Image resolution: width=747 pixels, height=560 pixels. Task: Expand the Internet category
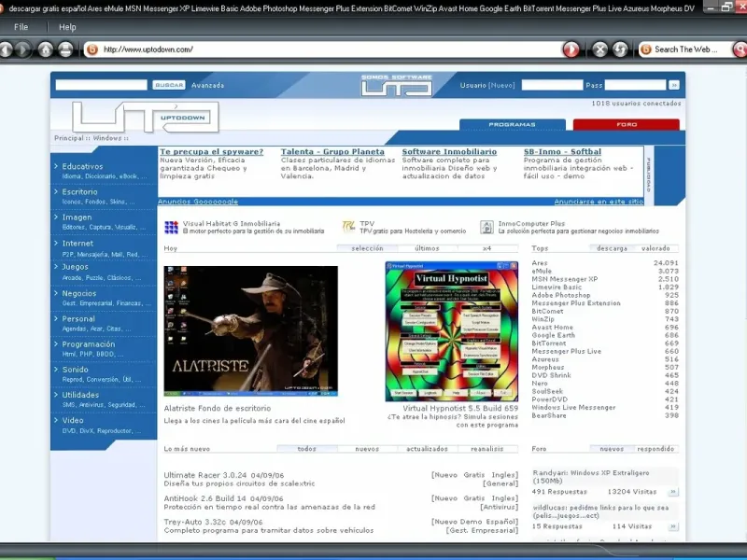coord(78,243)
